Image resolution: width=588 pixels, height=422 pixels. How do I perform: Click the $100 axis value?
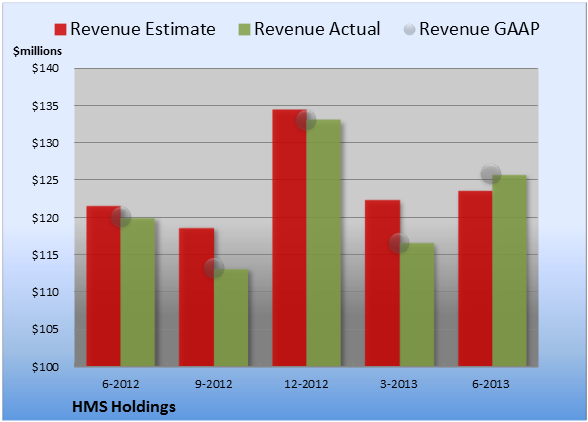tap(45, 367)
